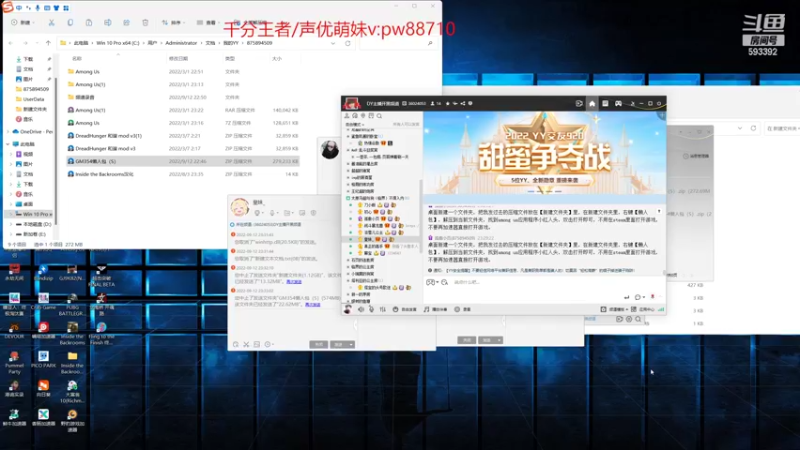The width and height of the screenshot is (800, 450).
Task: Expand the Explorer address bar history dropdown
Action: pyautogui.click(x=333, y=43)
